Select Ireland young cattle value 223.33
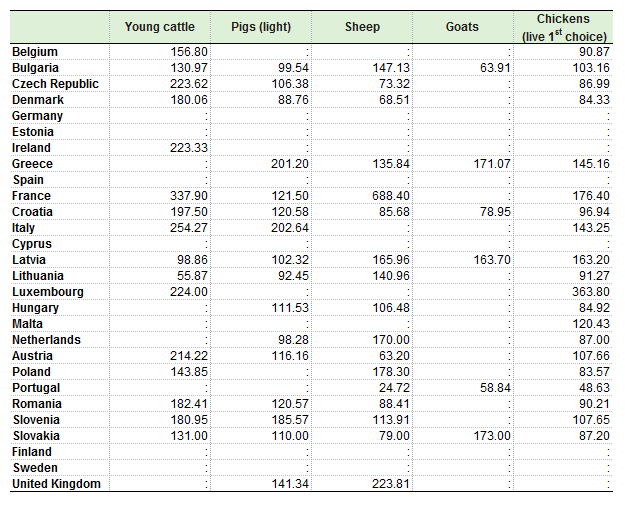 [189, 148]
